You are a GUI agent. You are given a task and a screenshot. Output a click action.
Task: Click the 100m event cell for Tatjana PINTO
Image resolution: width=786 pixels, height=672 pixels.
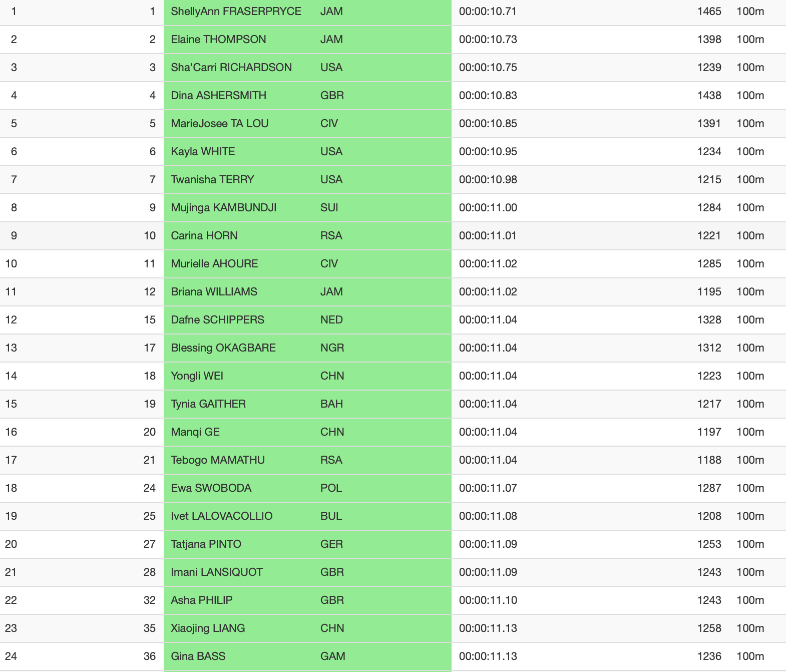point(750,544)
